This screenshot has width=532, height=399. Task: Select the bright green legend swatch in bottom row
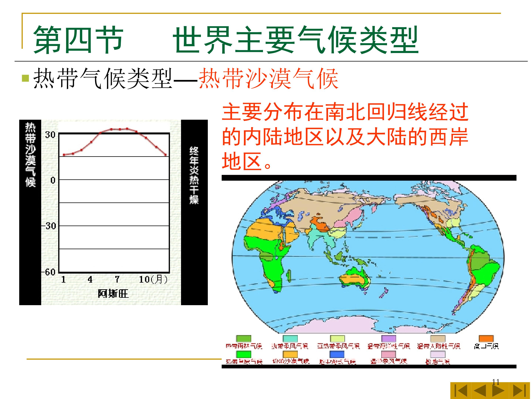[244, 354]
